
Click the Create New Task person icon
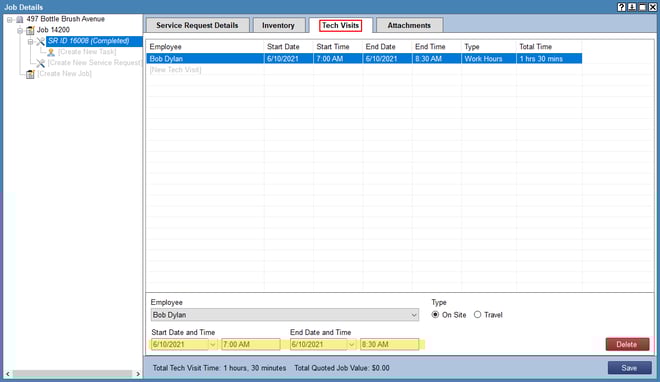(51, 52)
